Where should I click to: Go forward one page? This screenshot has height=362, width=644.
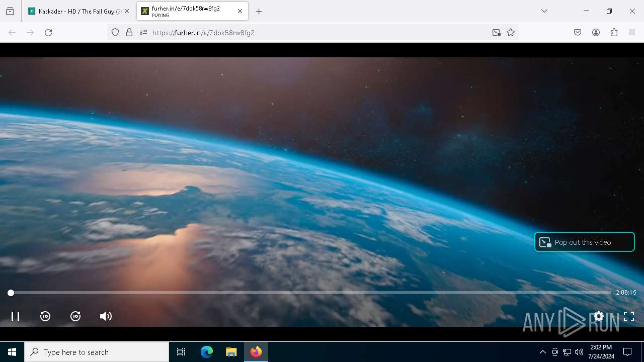30,33
